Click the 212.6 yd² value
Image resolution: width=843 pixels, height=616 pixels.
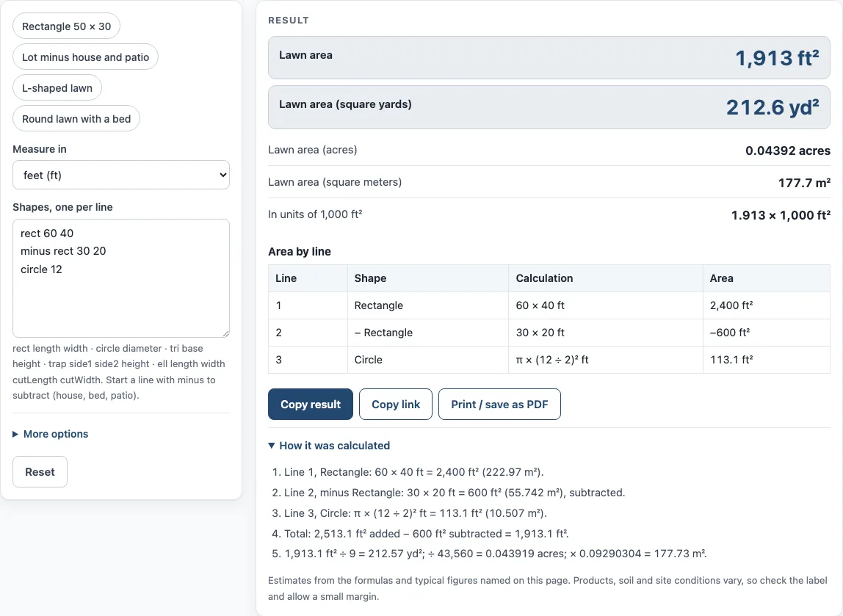tap(773, 107)
